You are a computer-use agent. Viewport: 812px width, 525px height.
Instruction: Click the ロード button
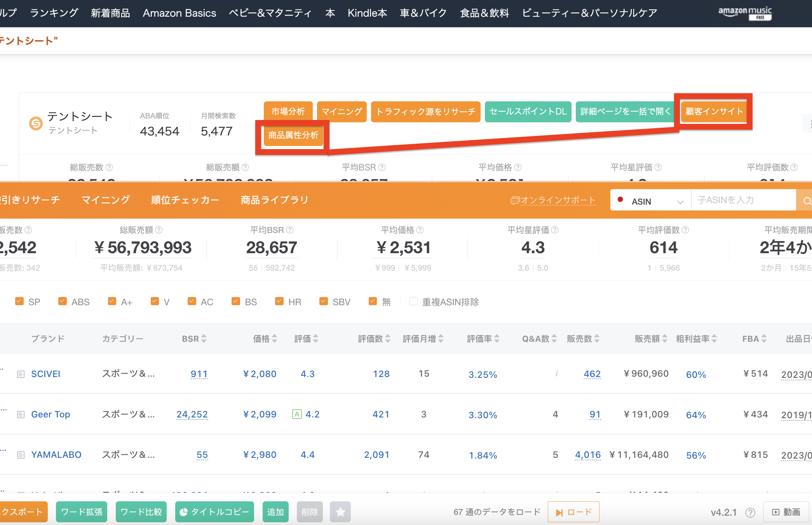(x=573, y=512)
